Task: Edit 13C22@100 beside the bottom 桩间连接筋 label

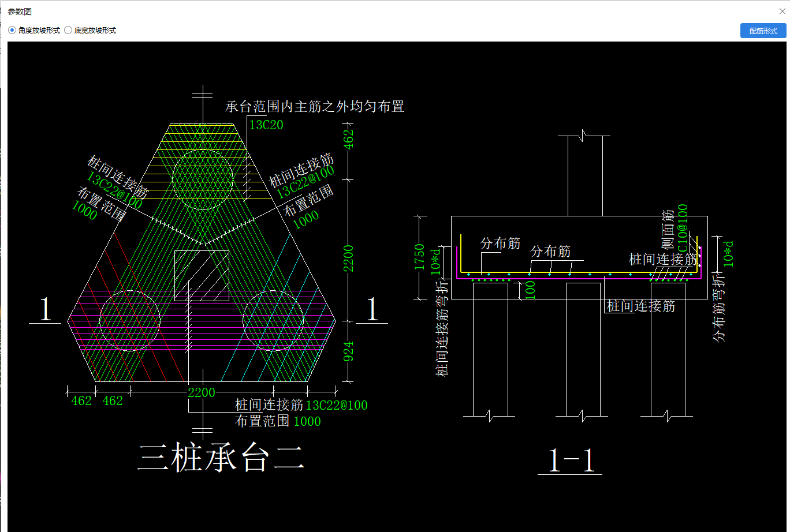Action: [x=337, y=405]
